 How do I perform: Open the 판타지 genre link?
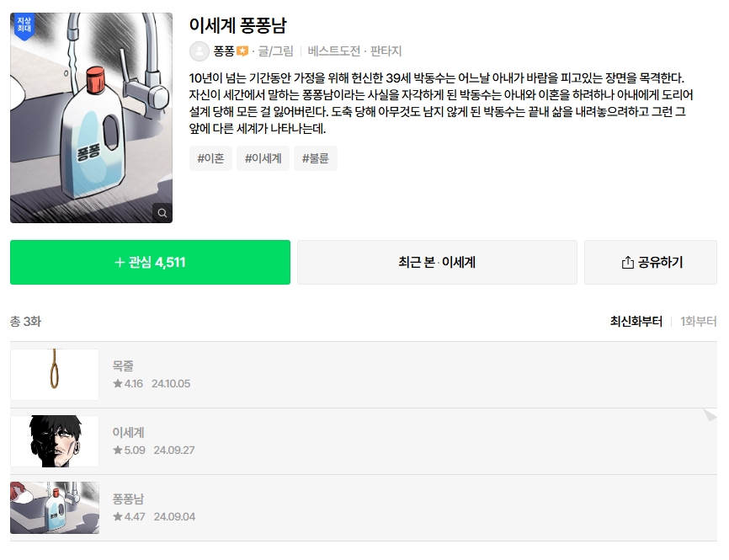(386, 51)
